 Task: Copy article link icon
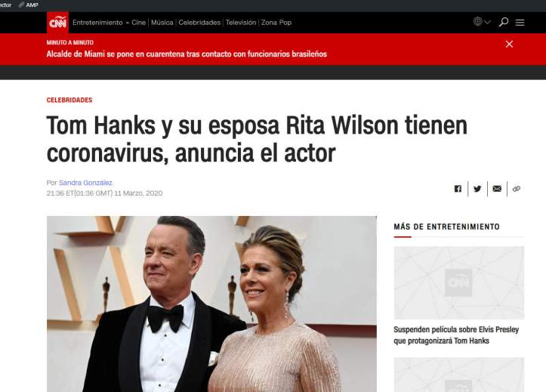pyautogui.click(x=517, y=189)
